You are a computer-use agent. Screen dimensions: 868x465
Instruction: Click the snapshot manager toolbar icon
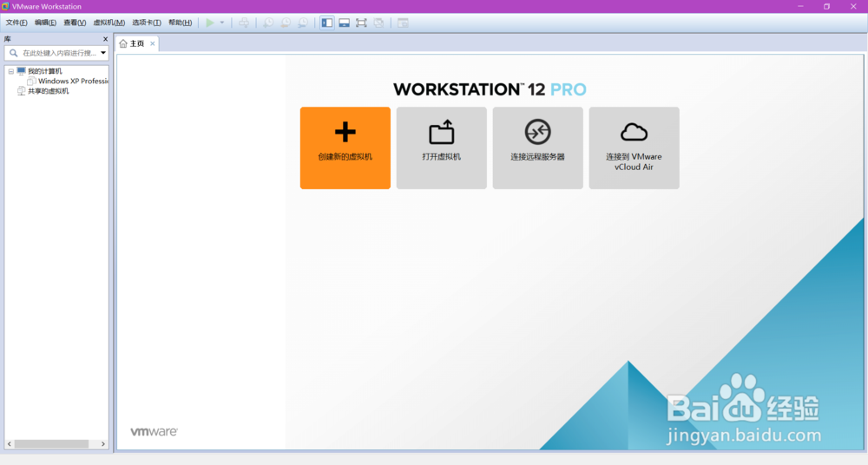[x=303, y=23]
